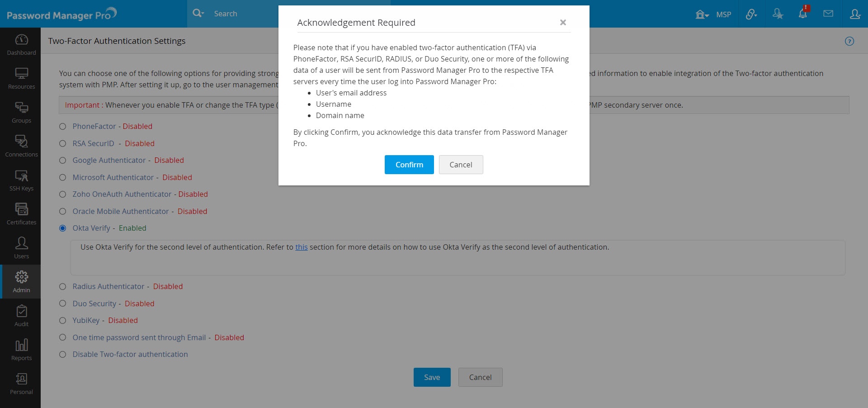
Task: Open the Reports section
Action: tap(21, 350)
